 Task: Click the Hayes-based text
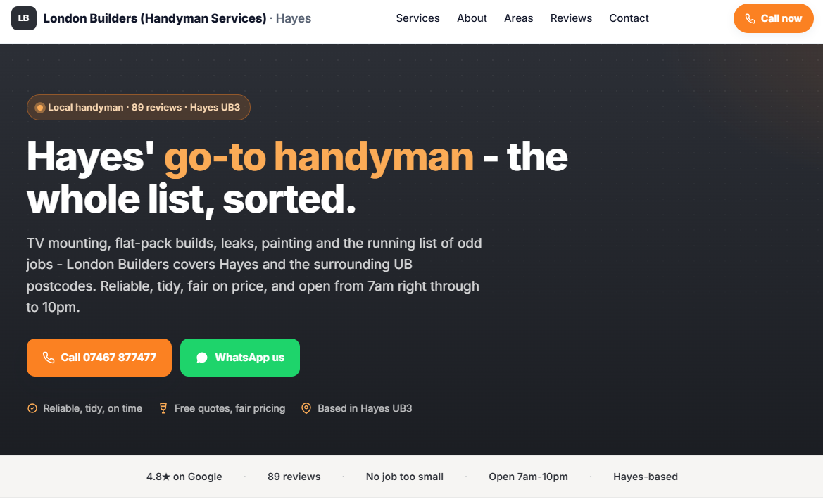[646, 477]
